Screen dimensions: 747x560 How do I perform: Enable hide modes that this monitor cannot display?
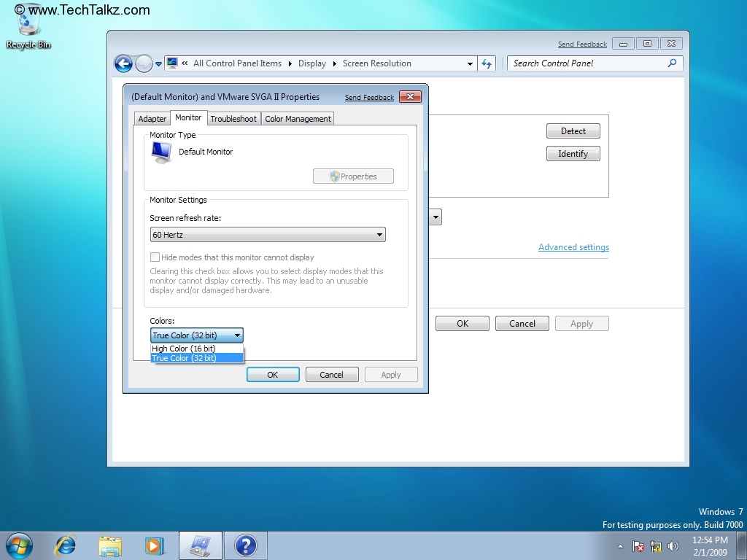click(155, 257)
